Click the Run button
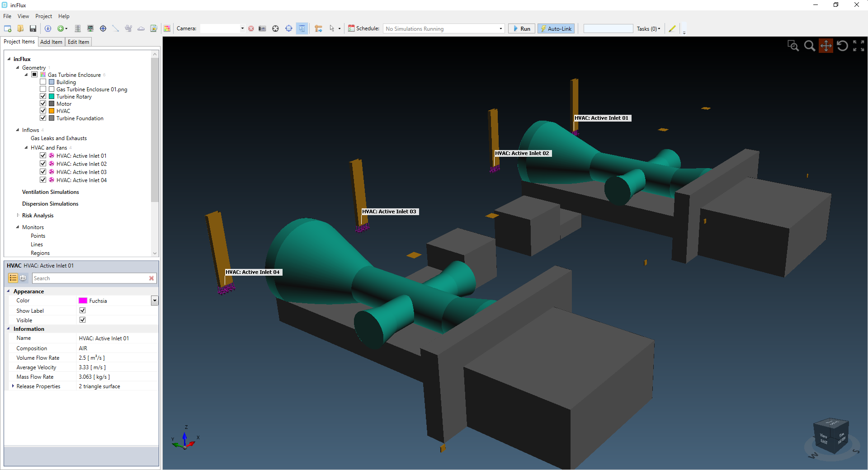The height and width of the screenshot is (470, 868). (522, 28)
